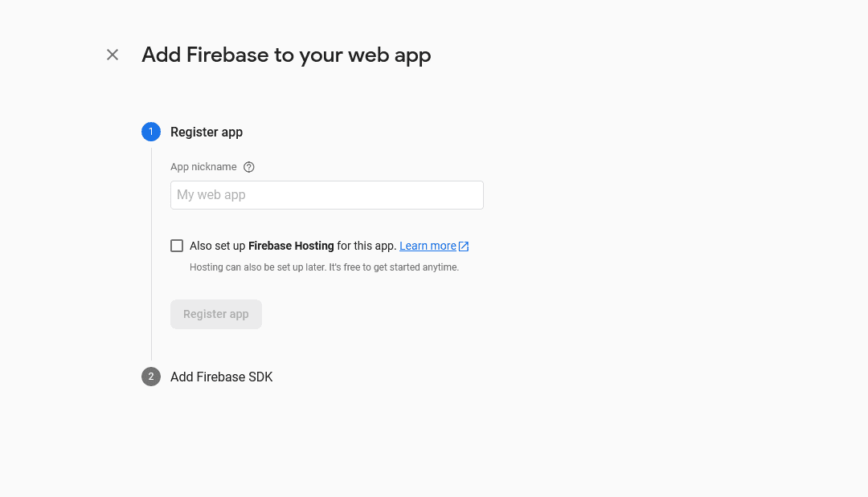The height and width of the screenshot is (497, 868).
Task: Click the 'Add Firebase to your web app' title
Action: (x=286, y=55)
